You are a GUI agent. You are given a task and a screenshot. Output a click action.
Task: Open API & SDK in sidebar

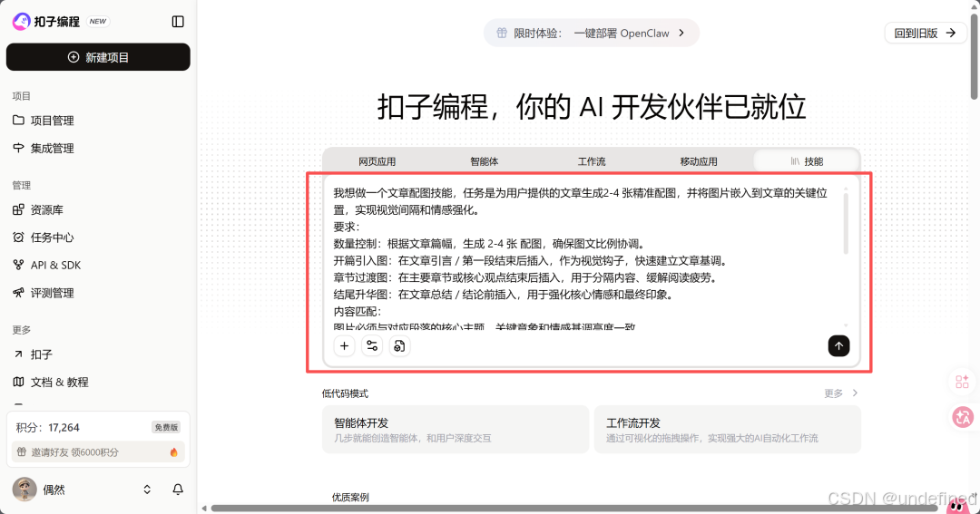point(98,265)
